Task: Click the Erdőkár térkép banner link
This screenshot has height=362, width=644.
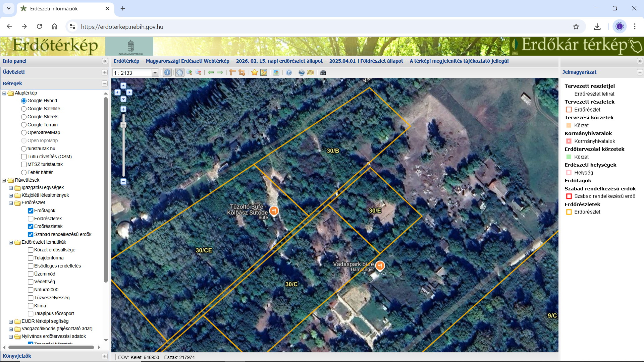Action: (x=576, y=46)
